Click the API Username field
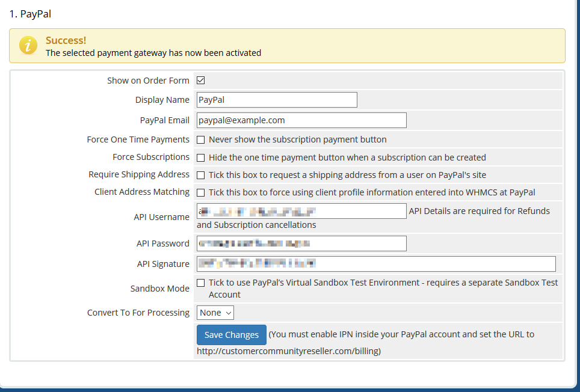Image resolution: width=580 pixels, height=392 pixels. [x=301, y=211]
